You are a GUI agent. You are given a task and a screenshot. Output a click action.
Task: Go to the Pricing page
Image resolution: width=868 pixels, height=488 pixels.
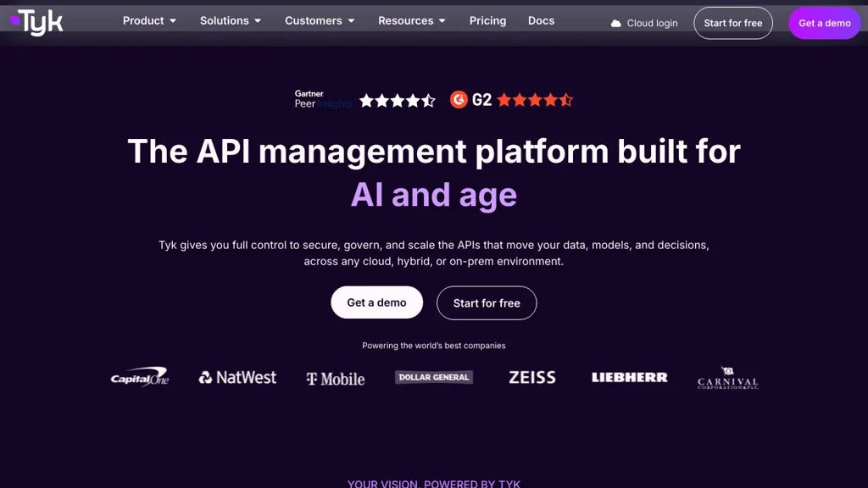pos(487,20)
